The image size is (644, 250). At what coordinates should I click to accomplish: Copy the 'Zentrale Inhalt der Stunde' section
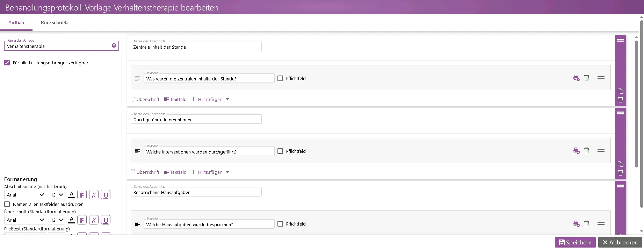(x=621, y=91)
